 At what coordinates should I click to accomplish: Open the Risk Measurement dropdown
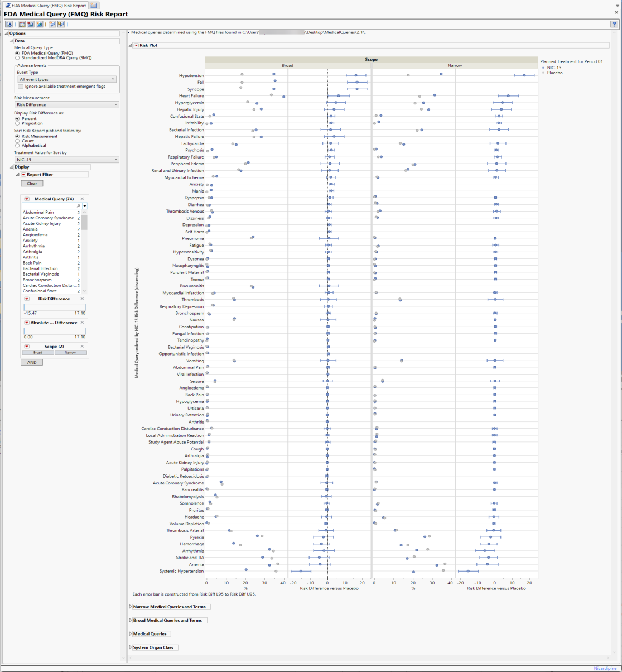tap(66, 104)
